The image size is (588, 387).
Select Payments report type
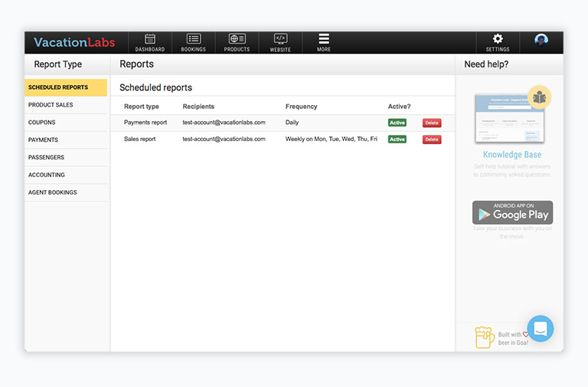(x=66, y=140)
